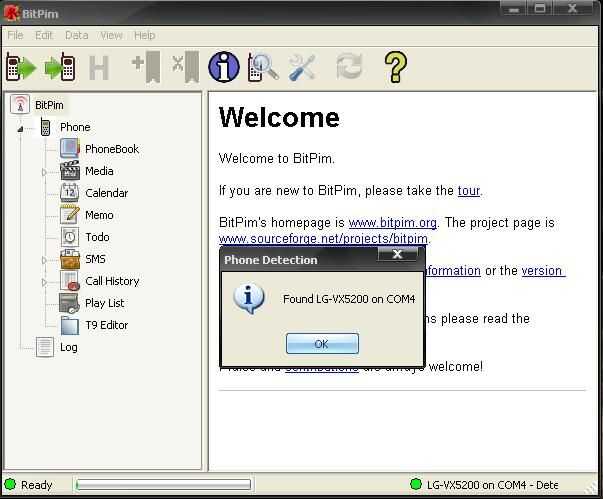Open Todo in the sidebar tree
The width and height of the screenshot is (603, 499).
(x=97, y=237)
